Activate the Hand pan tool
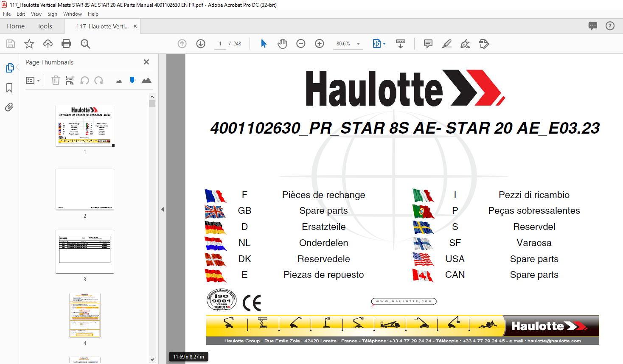Viewport: 623px width, 364px height. pos(282,44)
